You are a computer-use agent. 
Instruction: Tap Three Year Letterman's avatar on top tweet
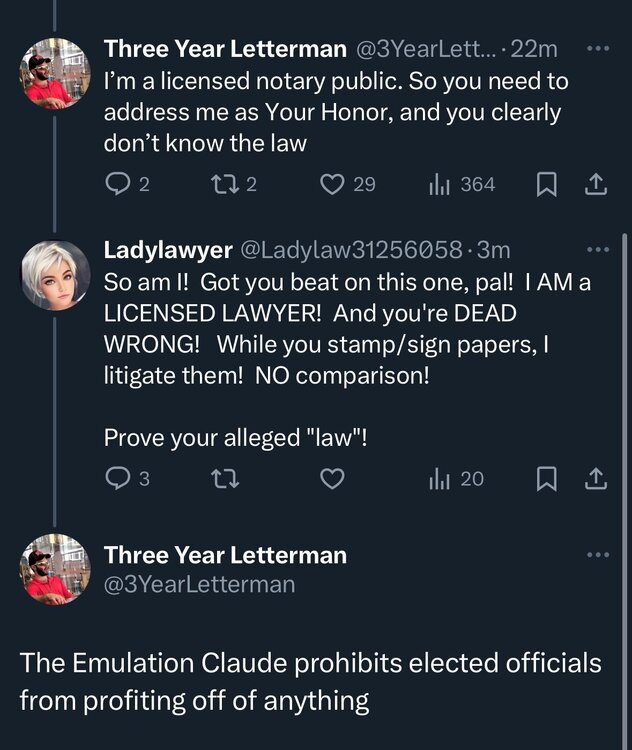(x=56, y=73)
